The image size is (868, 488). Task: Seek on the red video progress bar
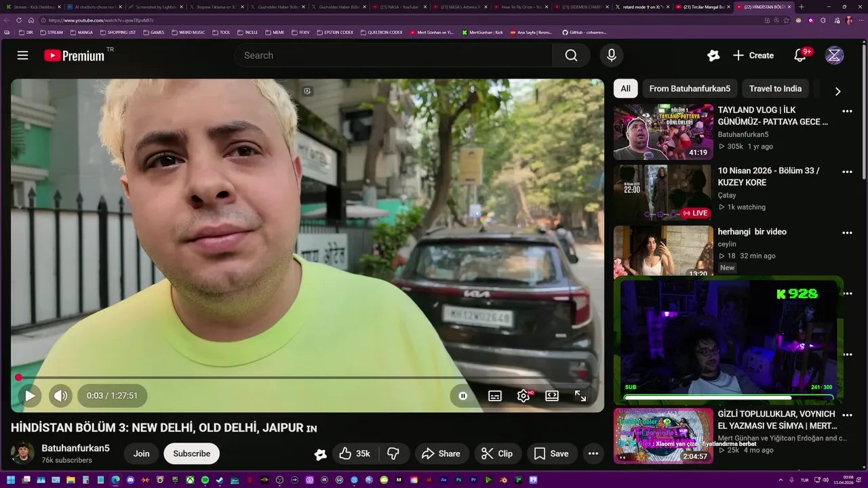(307, 378)
